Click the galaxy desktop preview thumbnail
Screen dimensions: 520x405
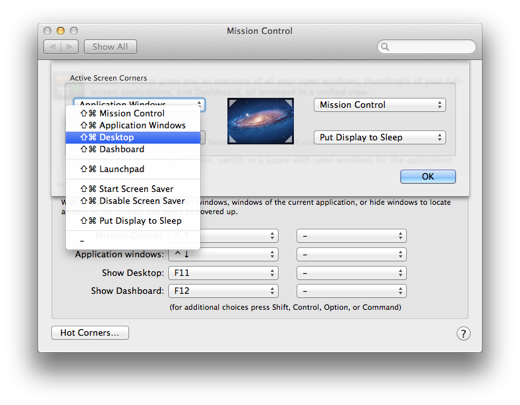[x=260, y=121]
